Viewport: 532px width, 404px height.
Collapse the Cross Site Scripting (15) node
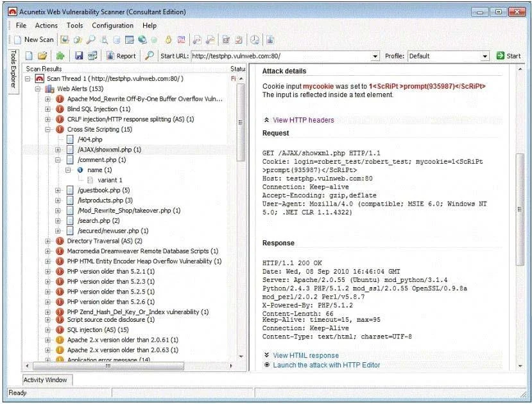coord(48,129)
